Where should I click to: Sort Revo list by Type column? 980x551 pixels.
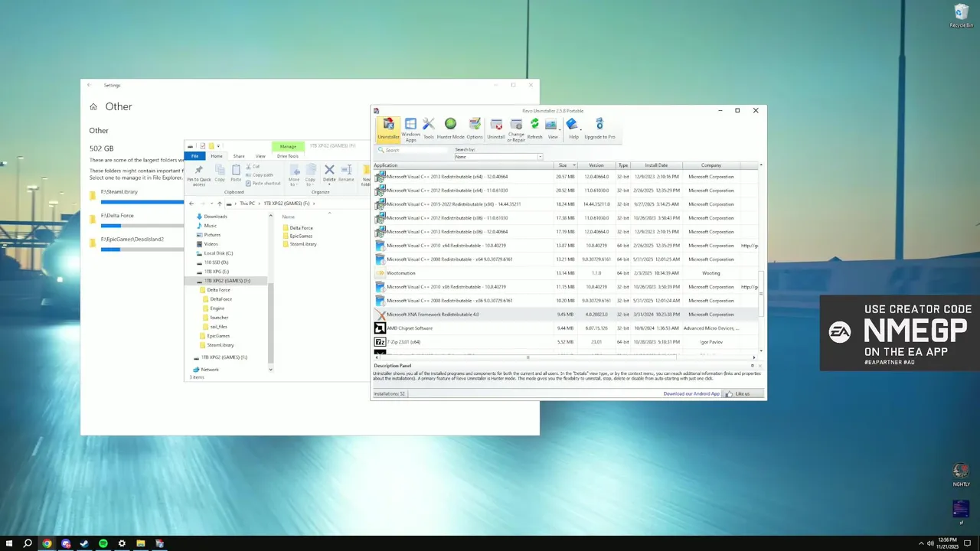pos(623,165)
